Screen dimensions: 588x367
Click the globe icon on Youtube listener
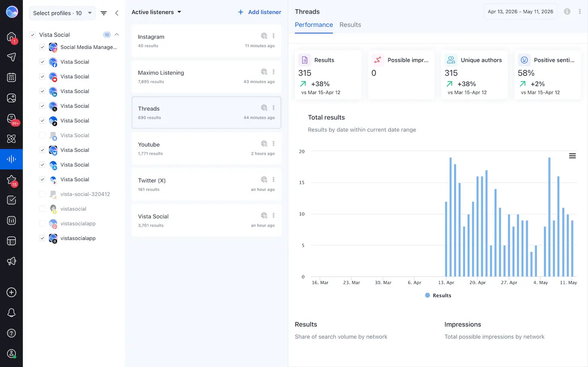click(264, 144)
